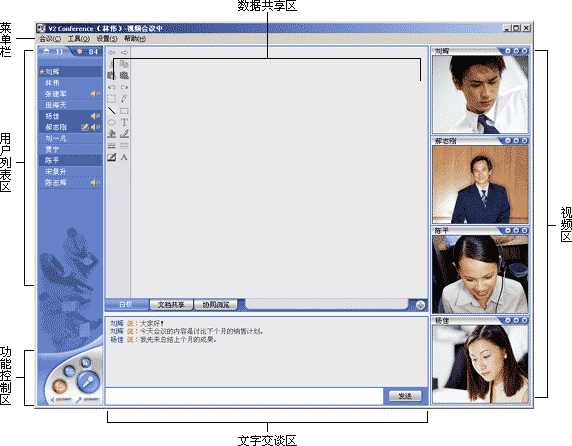Click the back arrow in whiteboard toolbar
This screenshot has width=572, height=446.
point(112,53)
